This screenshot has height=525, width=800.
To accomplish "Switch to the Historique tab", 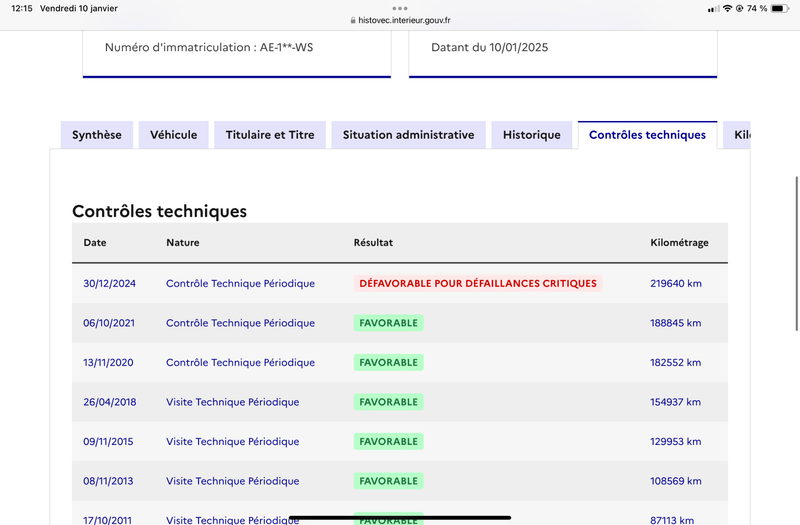I will [x=532, y=135].
